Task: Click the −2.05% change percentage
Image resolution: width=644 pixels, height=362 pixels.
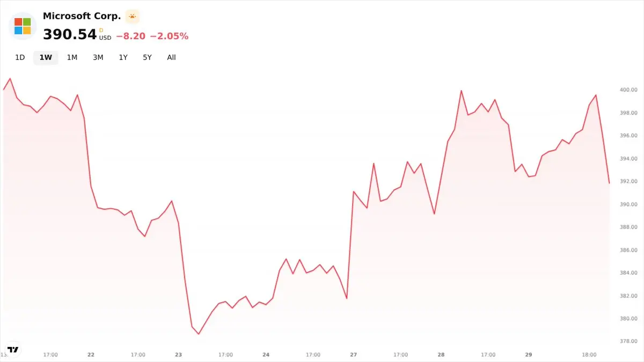Action: tap(169, 36)
